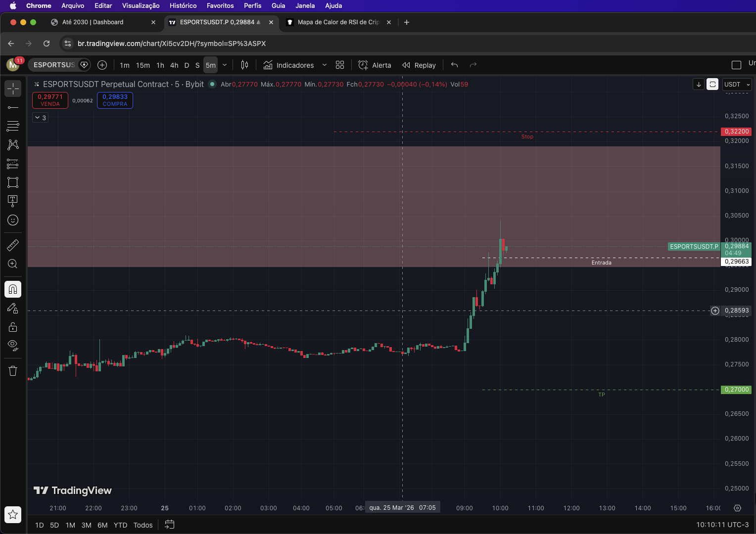Toggle visibility of all drawings
This screenshot has height=534, width=756.
tap(13, 345)
